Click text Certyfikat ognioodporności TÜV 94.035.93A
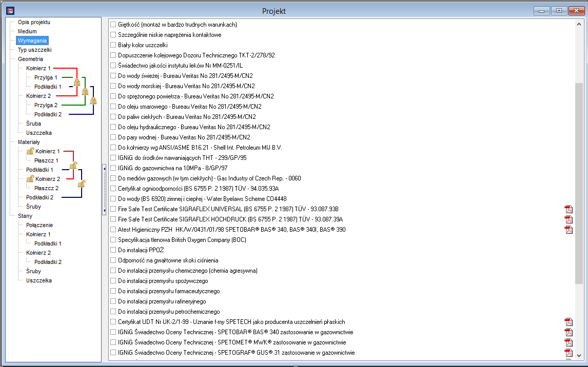Screen dimensions: 588x367 (199, 188)
